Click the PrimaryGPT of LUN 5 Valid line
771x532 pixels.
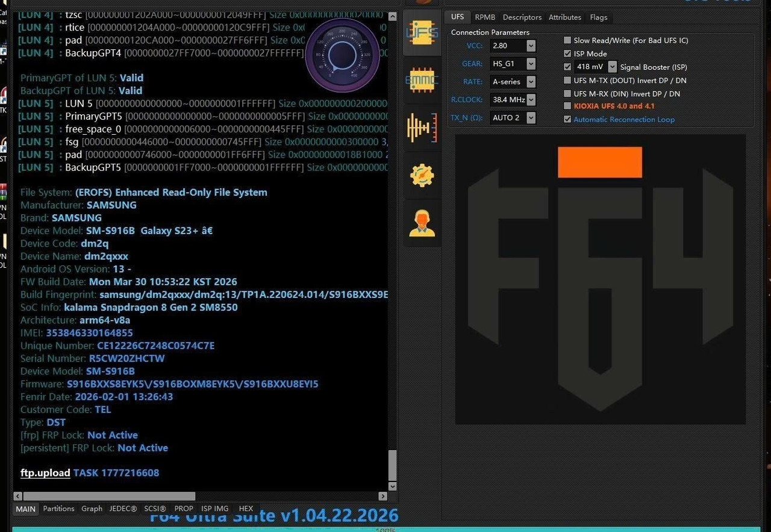[82, 78]
